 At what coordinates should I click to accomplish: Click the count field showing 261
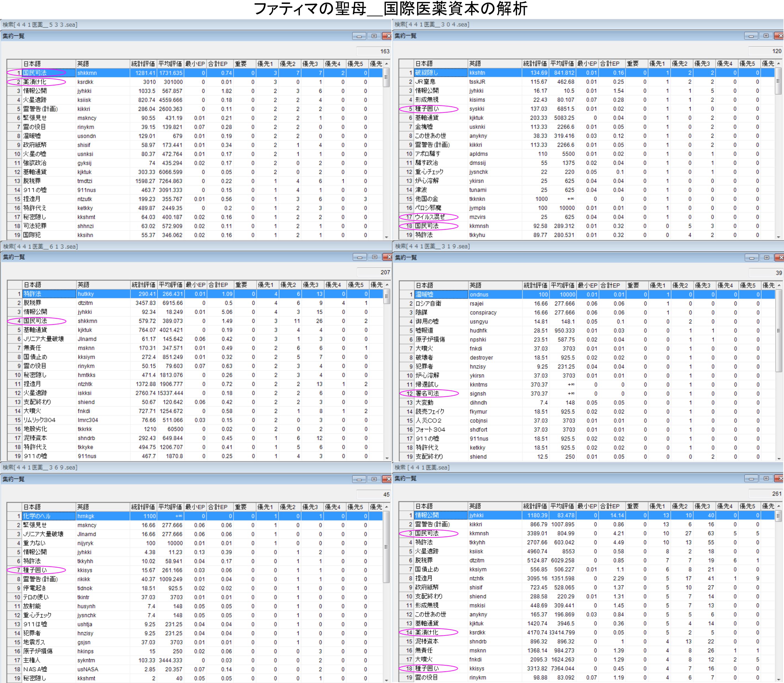click(765, 494)
